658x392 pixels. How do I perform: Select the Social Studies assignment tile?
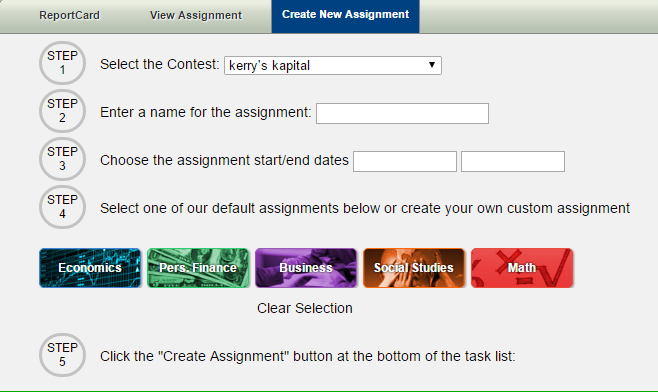coord(414,268)
